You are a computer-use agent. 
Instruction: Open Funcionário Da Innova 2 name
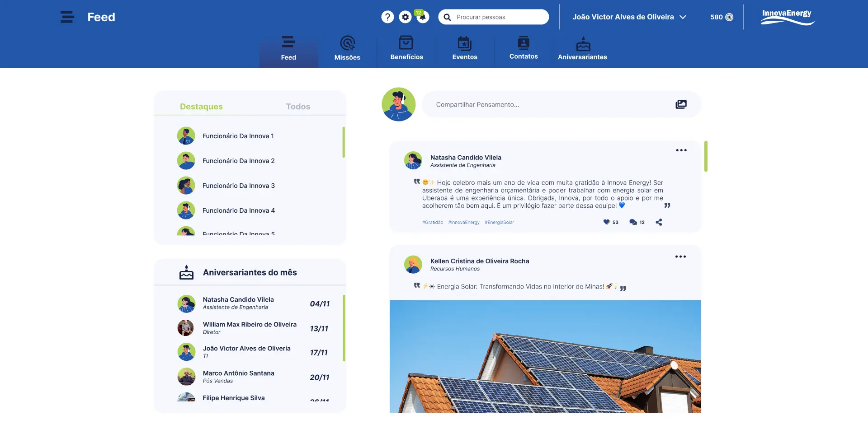pyautogui.click(x=238, y=161)
